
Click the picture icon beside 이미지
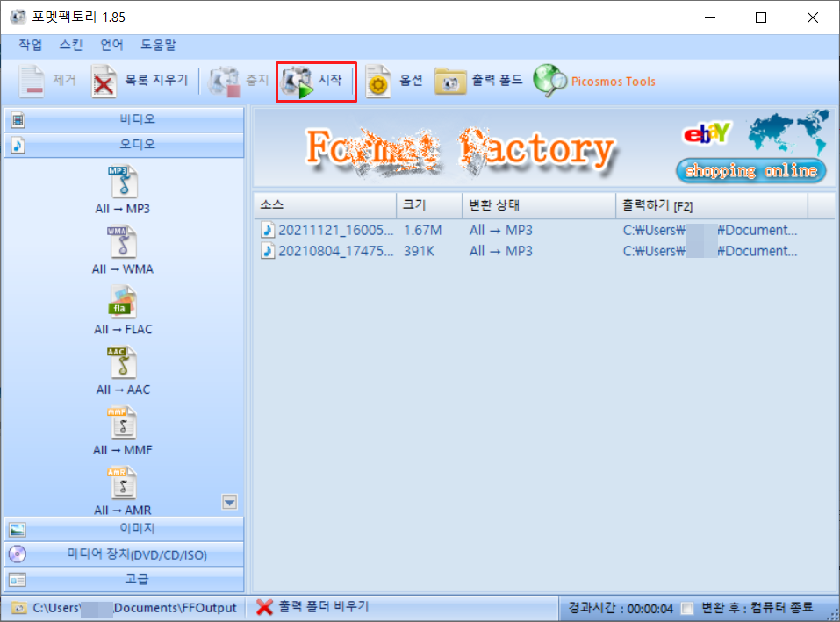click(18, 530)
